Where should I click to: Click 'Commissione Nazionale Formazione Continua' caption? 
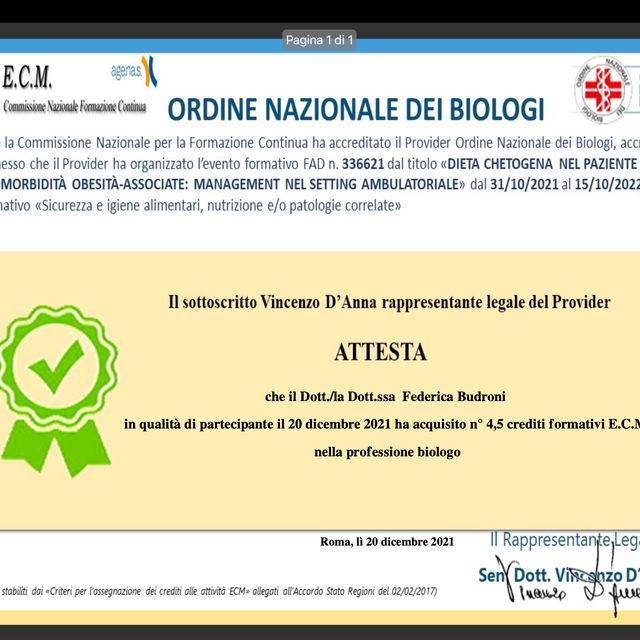point(75,107)
